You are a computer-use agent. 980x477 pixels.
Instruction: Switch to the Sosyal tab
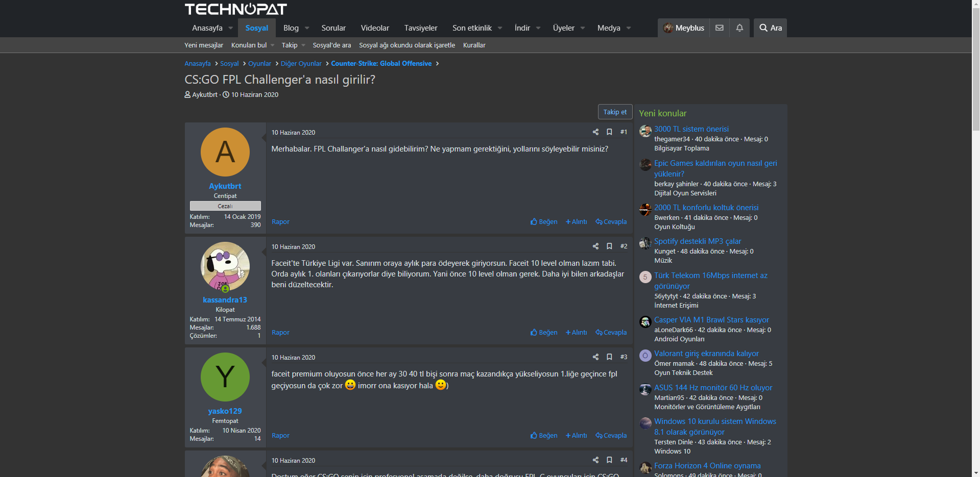point(256,28)
